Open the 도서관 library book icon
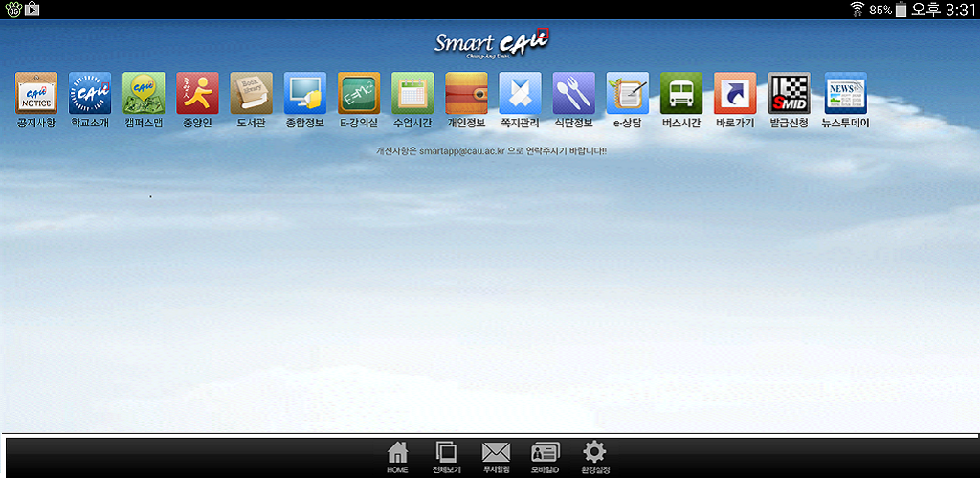980x479 pixels. [252, 93]
